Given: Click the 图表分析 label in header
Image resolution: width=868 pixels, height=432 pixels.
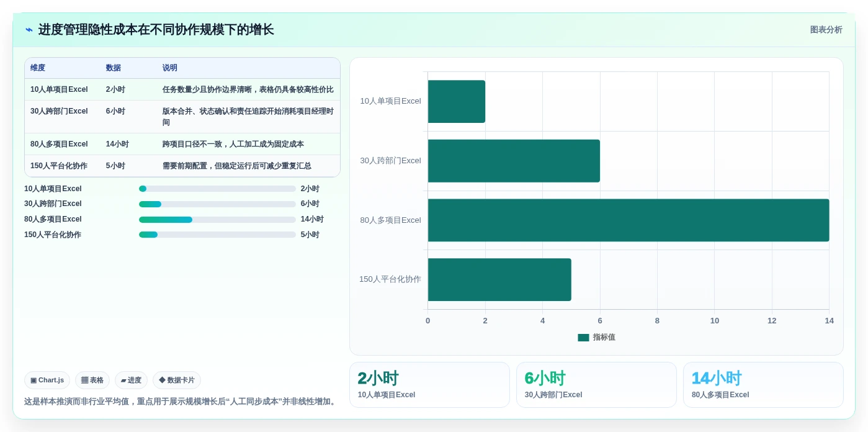Looking at the screenshot, I should point(826,30).
